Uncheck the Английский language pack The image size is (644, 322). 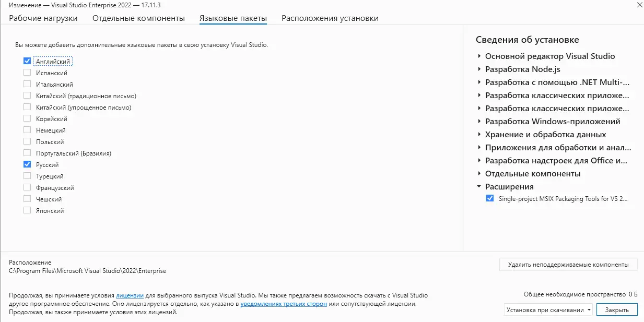point(27,61)
